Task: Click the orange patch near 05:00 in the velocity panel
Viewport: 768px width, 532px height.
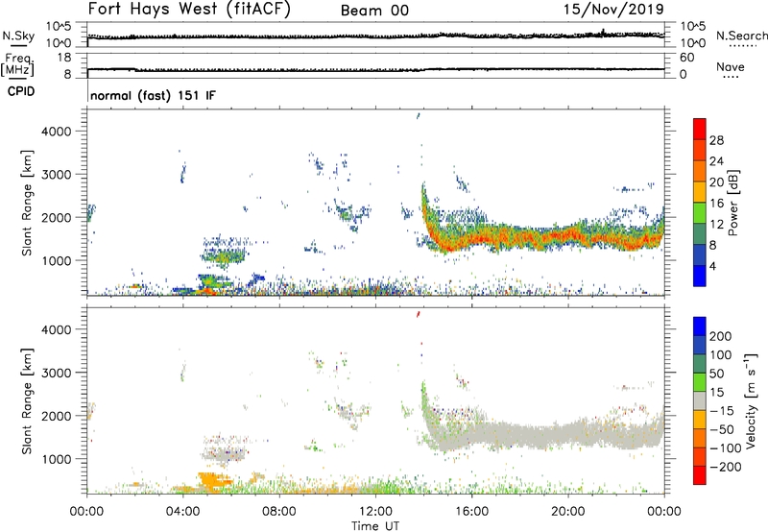Action: [x=212, y=478]
